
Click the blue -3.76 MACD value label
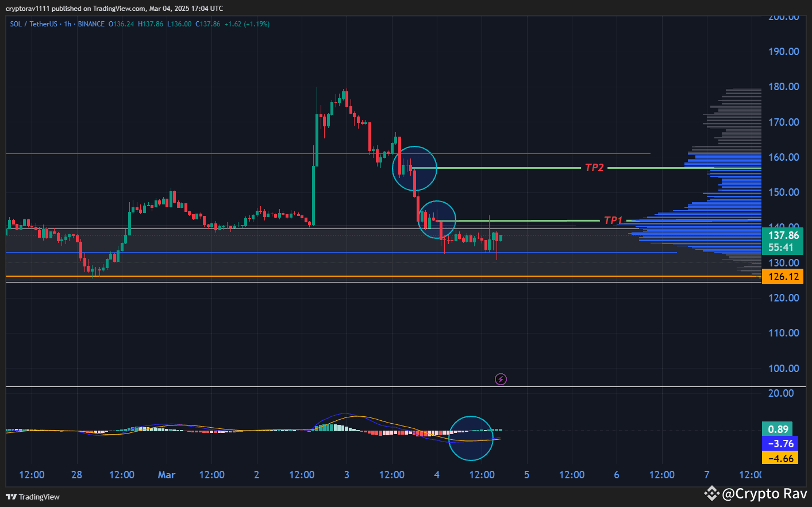[x=780, y=444]
